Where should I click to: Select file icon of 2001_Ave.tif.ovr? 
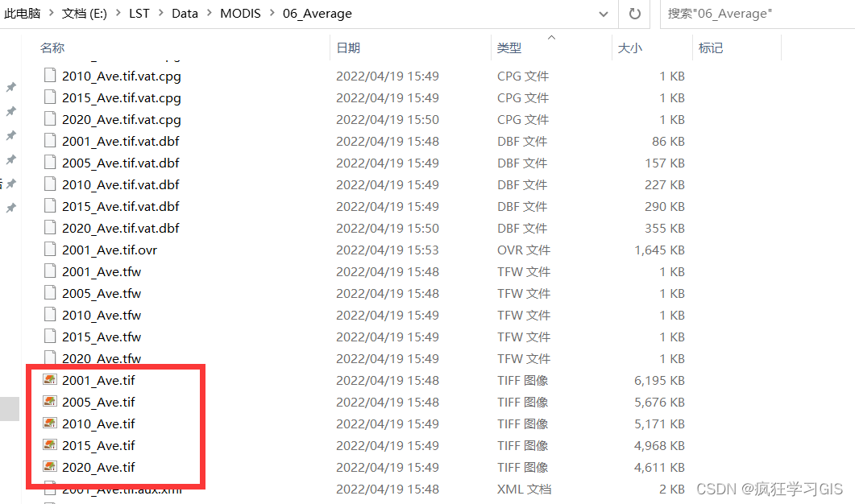50,250
